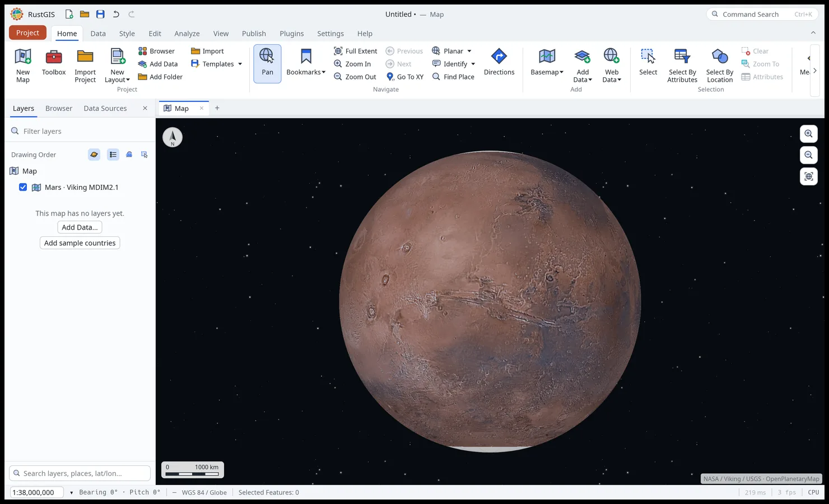Switch to the Style ribbon tab
The width and height of the screenshot is (829, 504).
pyautogui.click(x=127, y=34)
